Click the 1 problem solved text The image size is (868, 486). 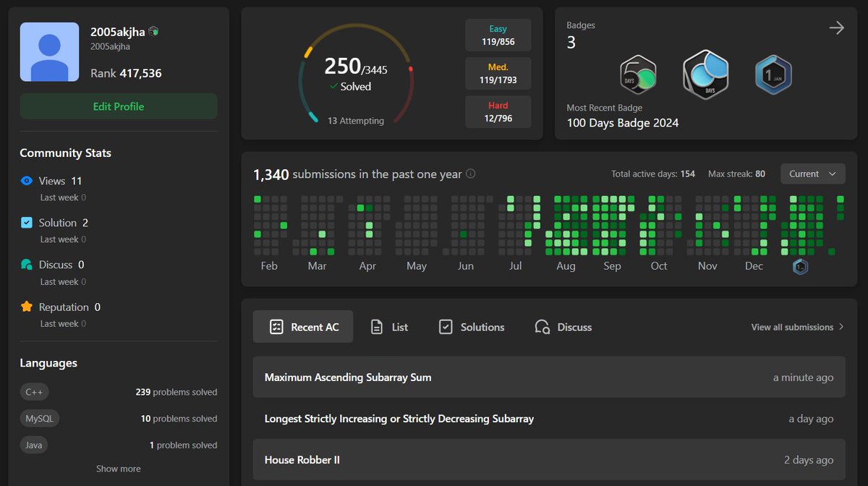pos(183,445)
